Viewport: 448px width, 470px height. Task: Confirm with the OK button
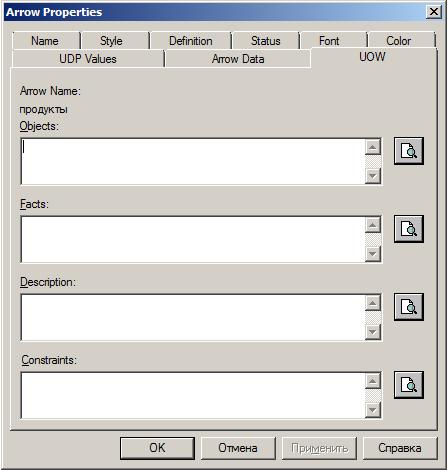click(x=157, y=448)
